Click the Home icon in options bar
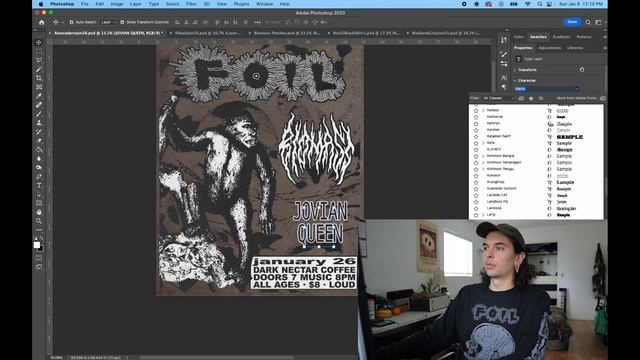Viewport: 640px width, 360px height. [41, 22]
